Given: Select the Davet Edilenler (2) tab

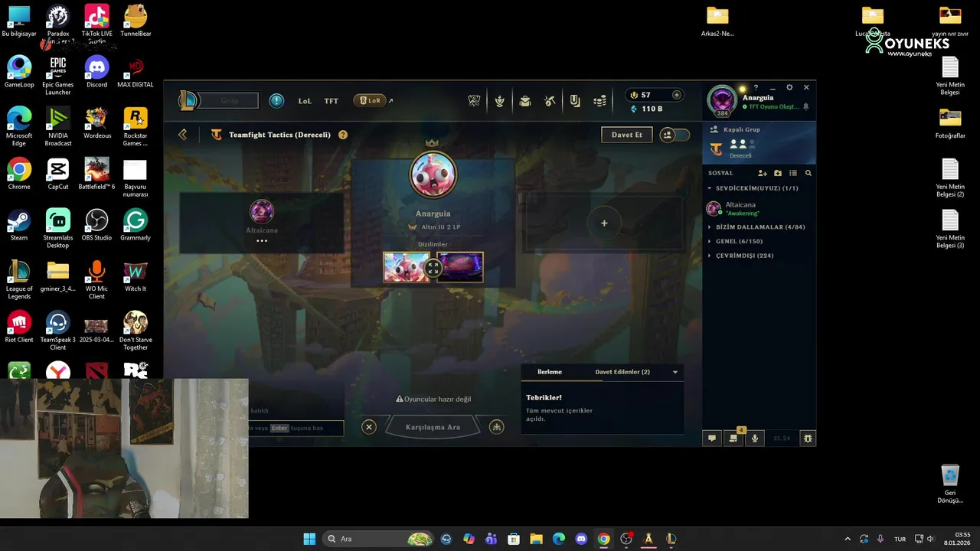Looking at the screenshot, I should point(622,372).
